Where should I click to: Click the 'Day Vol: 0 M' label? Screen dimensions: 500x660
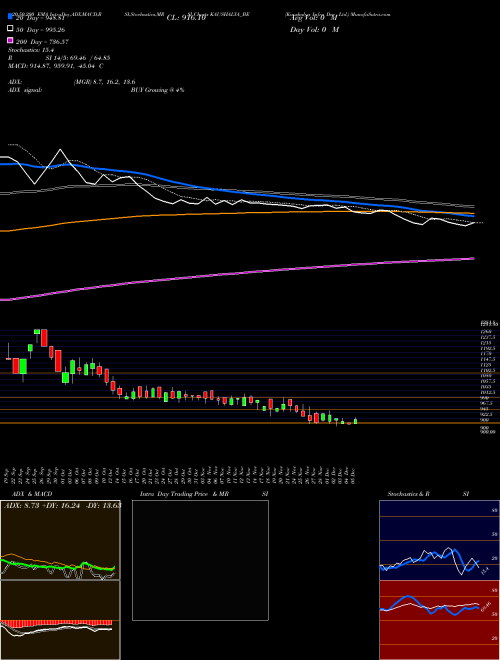[314, 29]
